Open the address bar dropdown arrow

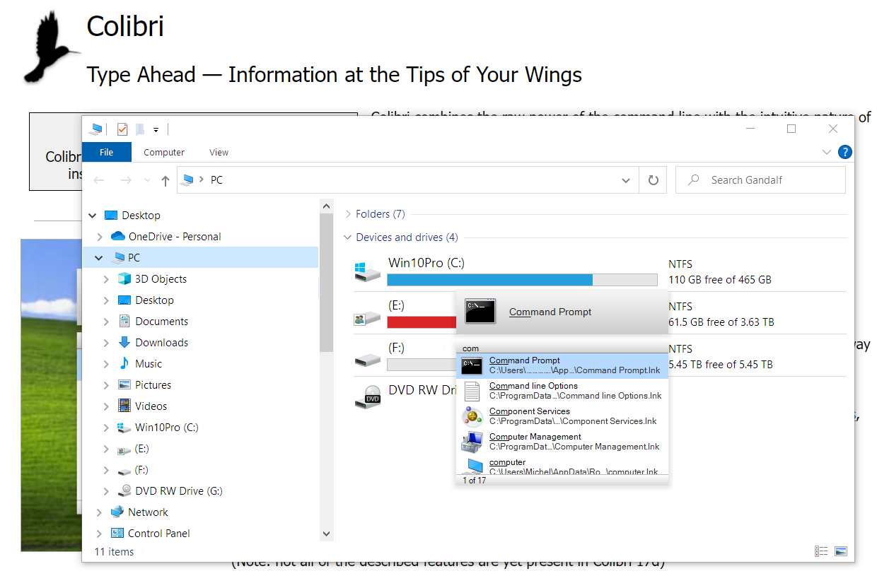tap(625, 180)
